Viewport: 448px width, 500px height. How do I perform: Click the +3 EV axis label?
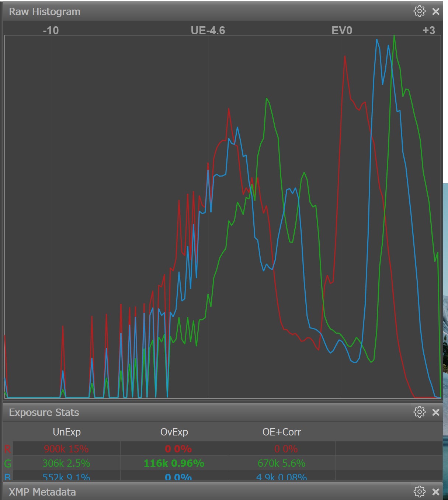click(428, 30)
